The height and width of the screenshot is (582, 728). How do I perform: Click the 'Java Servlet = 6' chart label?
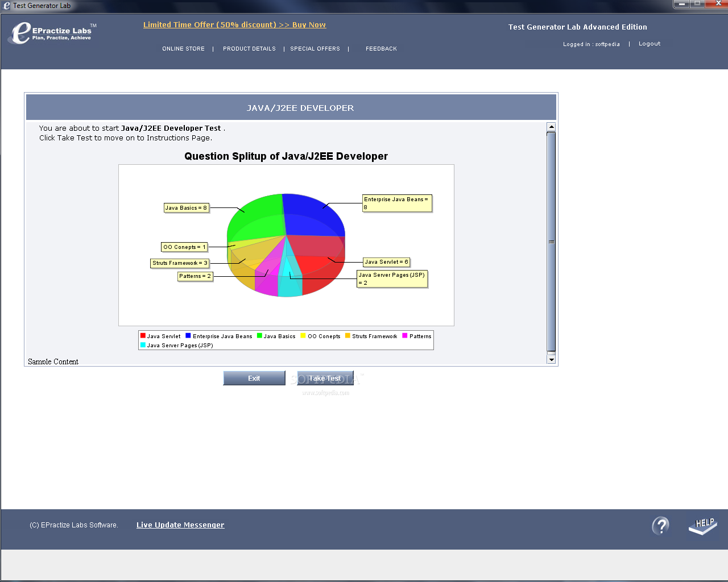[386, 262]
